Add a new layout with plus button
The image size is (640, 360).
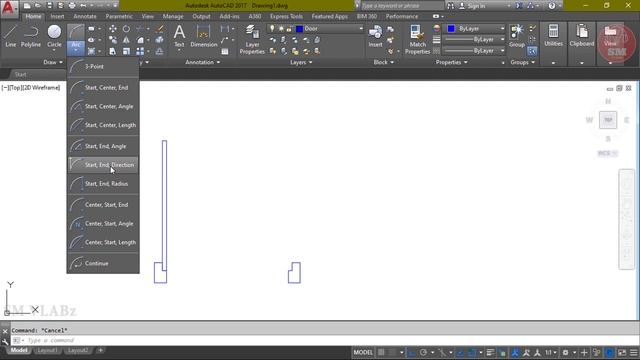click(x=100, y=351)
